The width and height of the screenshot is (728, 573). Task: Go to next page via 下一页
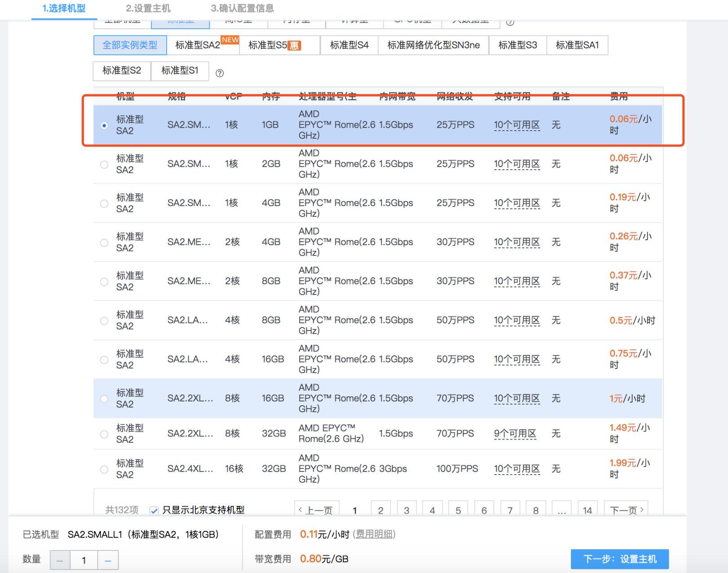point(626,510)
